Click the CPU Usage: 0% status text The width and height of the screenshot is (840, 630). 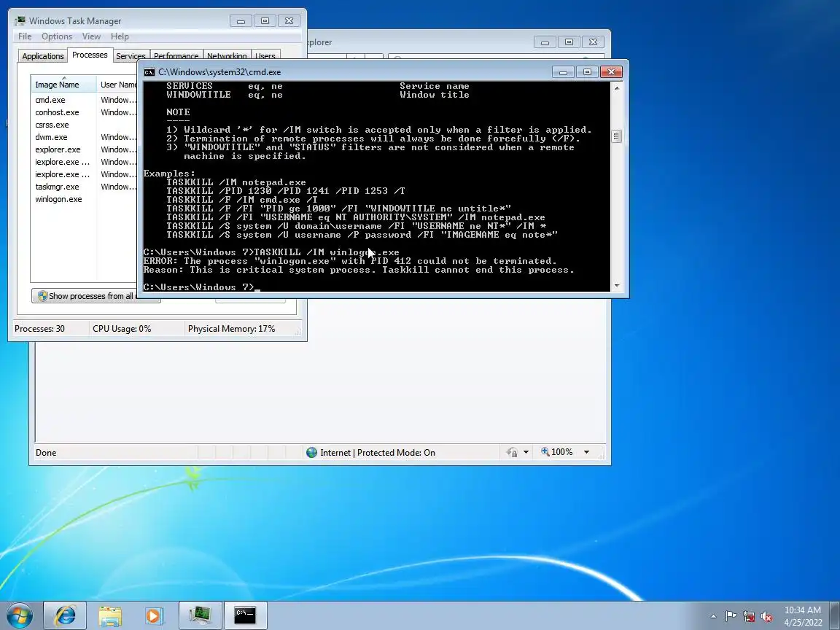[x=122, y=329]
